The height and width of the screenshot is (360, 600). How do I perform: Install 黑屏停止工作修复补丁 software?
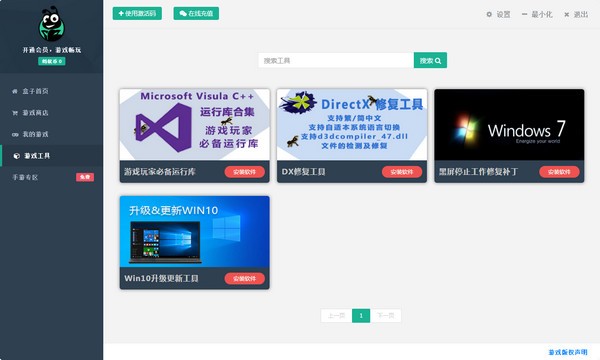(x=559, y=172)
